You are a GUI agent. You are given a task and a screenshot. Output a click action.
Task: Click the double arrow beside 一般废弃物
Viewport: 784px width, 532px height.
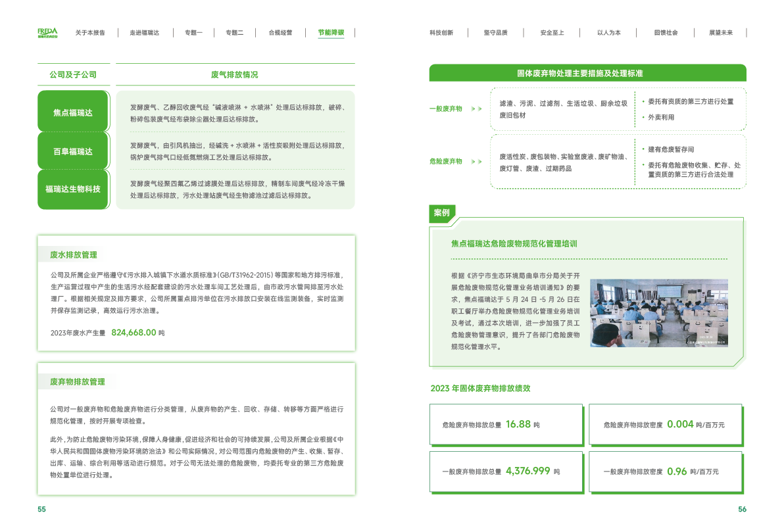[477, 109]
